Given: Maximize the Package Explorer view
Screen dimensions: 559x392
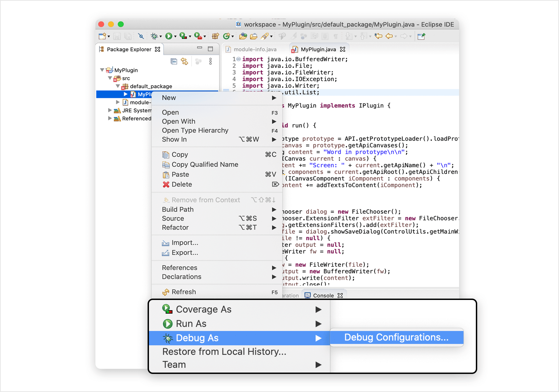Looking at the screenshot, I should (211, 49).
